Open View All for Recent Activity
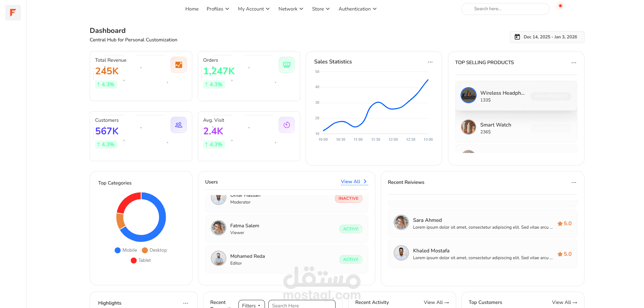 [436, 303]
